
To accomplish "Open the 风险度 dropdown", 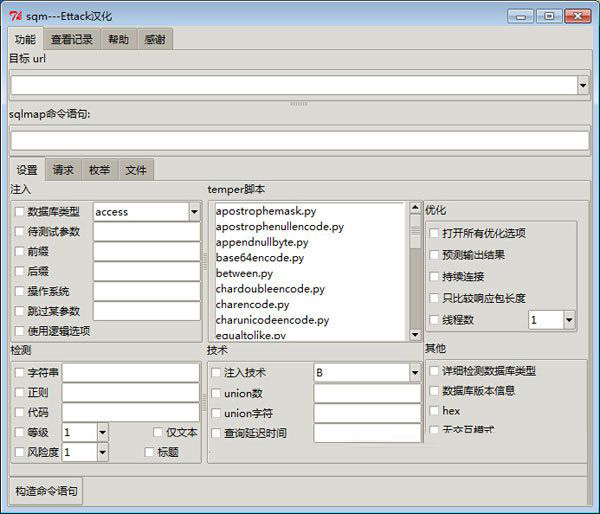I will point(102,452).
